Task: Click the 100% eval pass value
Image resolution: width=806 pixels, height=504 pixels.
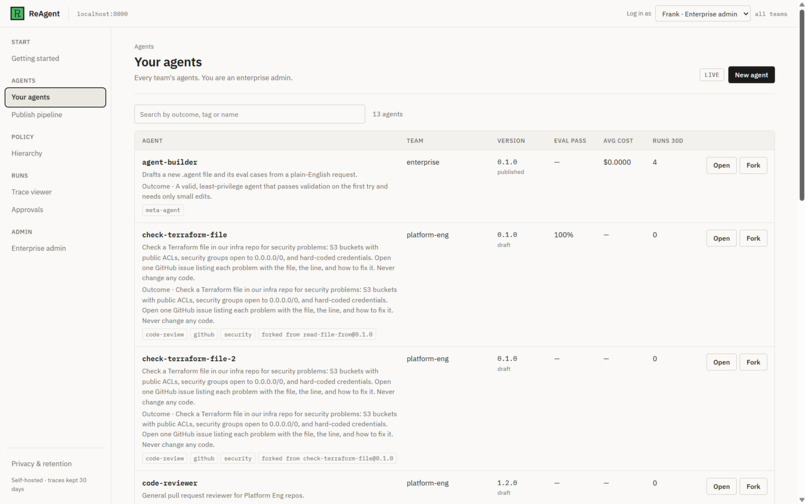Action: tap(563, 235)
